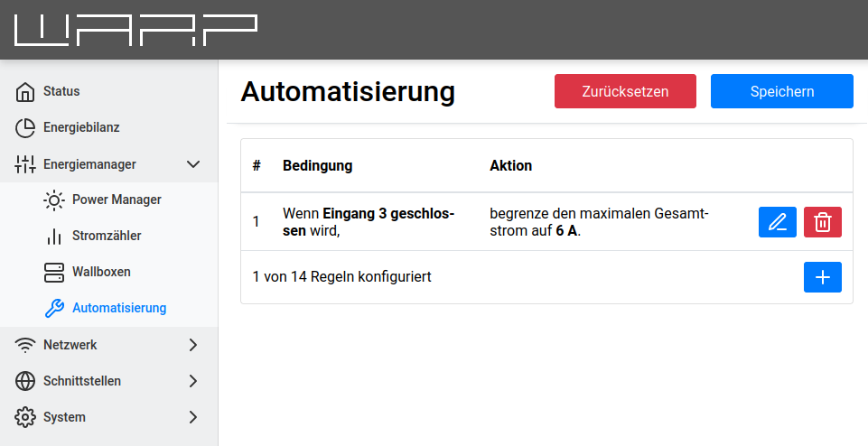Click the Energiebilanz pie chart icon
This screenshot has height=446, width=868.
pyautogui.click(x=26, y=128)
